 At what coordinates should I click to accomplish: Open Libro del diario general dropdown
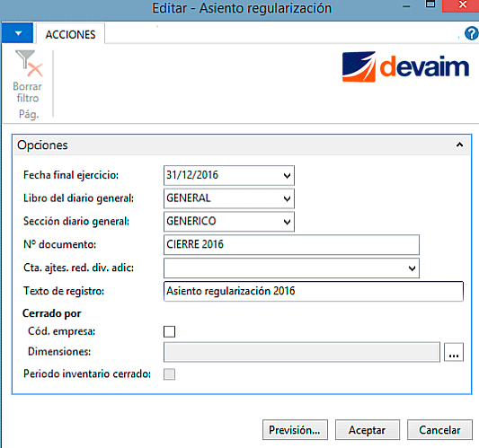(287, 198)
